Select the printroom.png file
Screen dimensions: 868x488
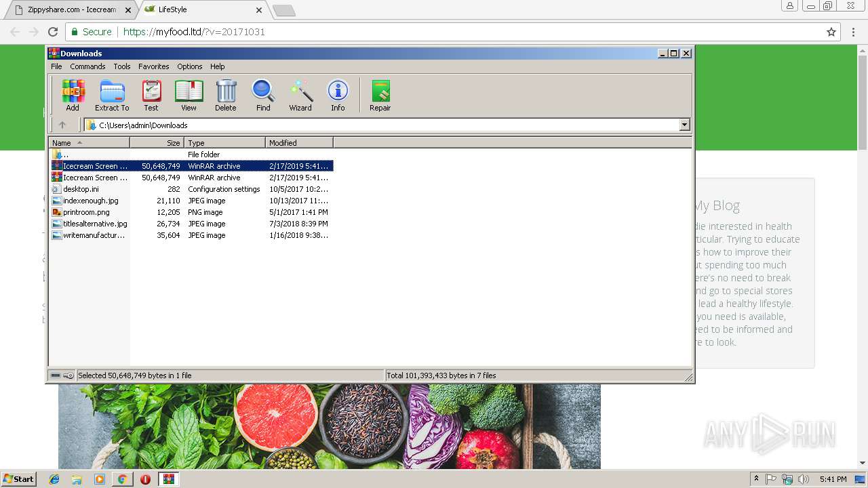(191, 212)
